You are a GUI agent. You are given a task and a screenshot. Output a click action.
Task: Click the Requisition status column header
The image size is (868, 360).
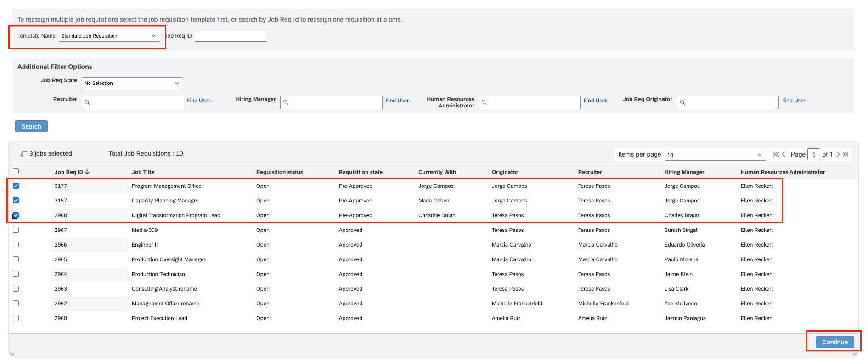(279, 172)
